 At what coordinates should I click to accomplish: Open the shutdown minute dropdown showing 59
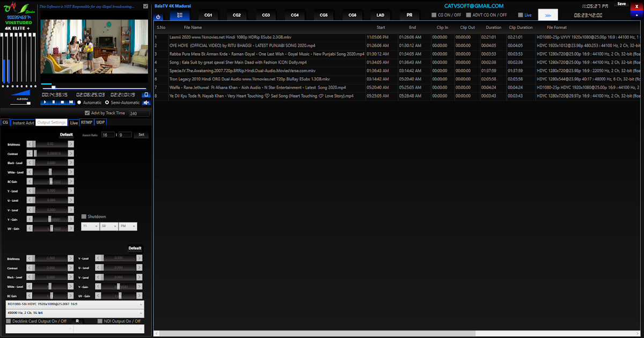click(109, 227)
